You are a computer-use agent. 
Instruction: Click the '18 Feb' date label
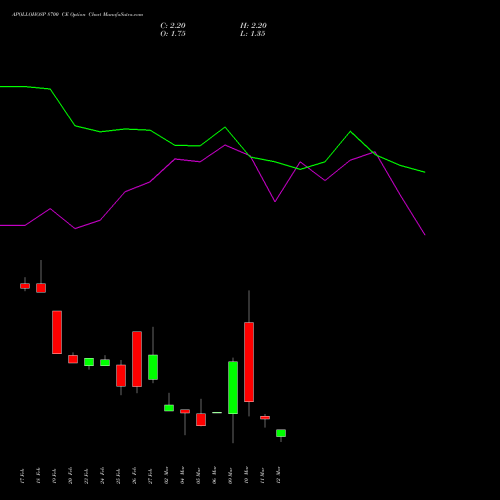[x=38, y=476]
